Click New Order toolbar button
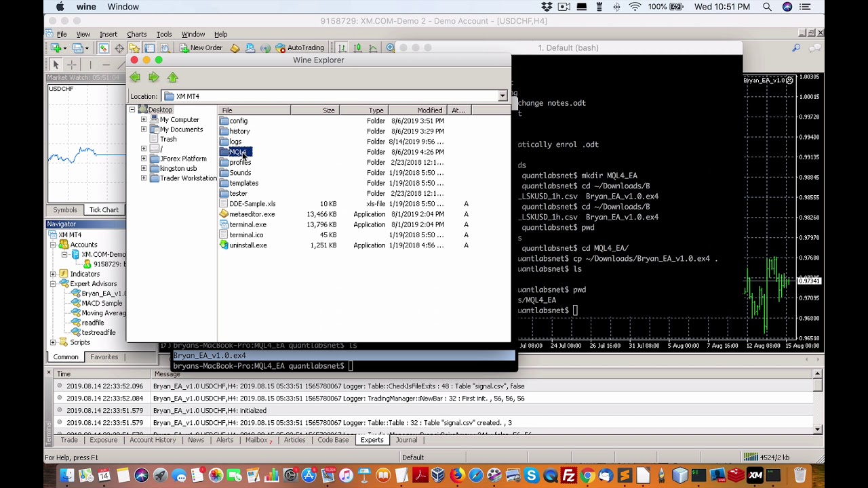 [201, 48]
